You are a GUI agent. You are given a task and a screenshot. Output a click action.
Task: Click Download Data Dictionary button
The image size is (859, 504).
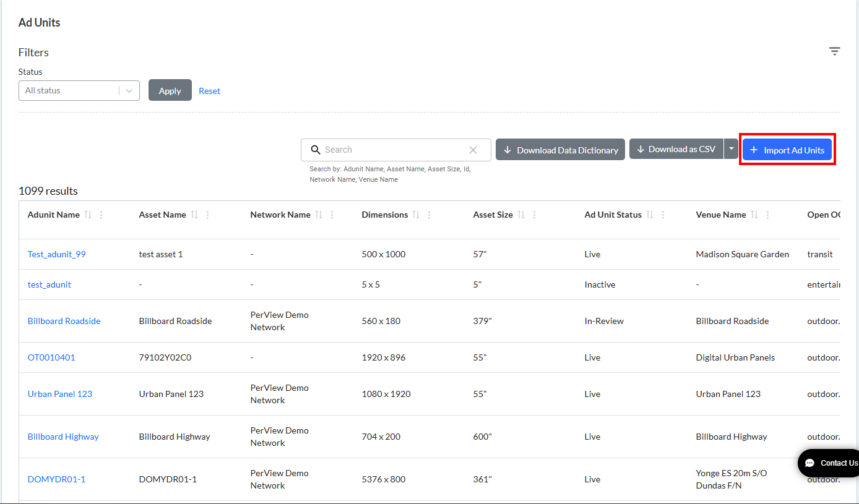tap(560, 150)
